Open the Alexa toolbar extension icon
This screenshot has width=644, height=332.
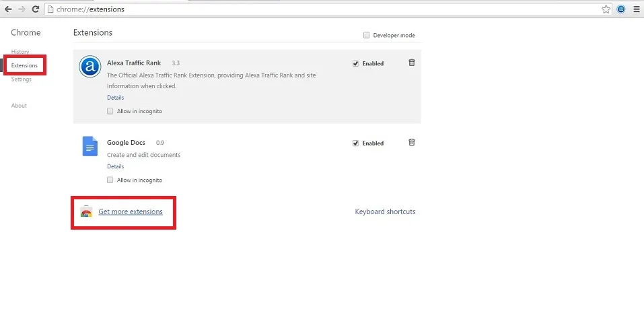(621, 9)
